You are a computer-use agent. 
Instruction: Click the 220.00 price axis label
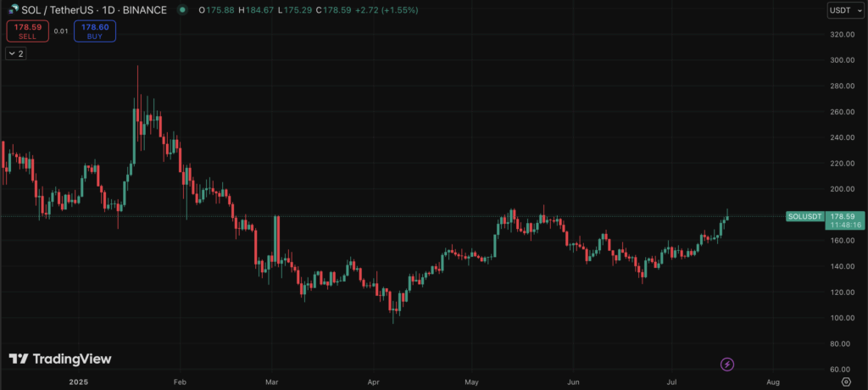click(x=843, y=164)
